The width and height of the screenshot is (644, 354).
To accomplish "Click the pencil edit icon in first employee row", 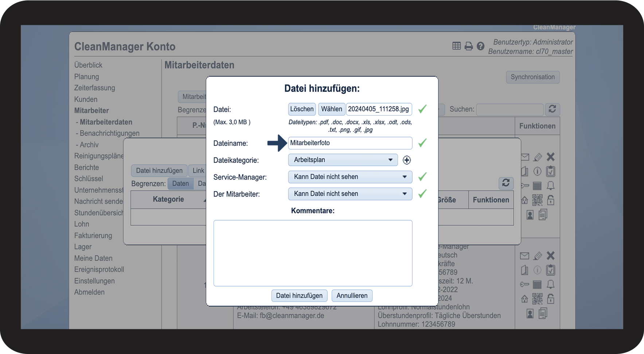I will (x=538, y=157).
